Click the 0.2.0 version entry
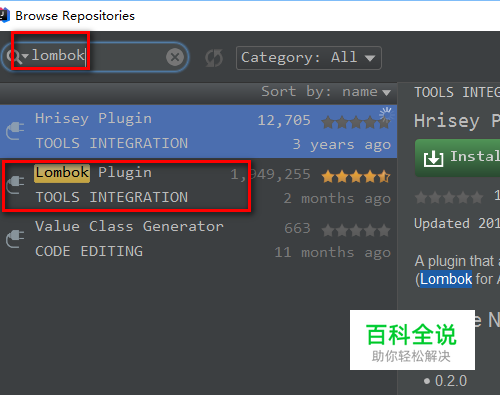The image size is (500, 395). pos(451,381)
